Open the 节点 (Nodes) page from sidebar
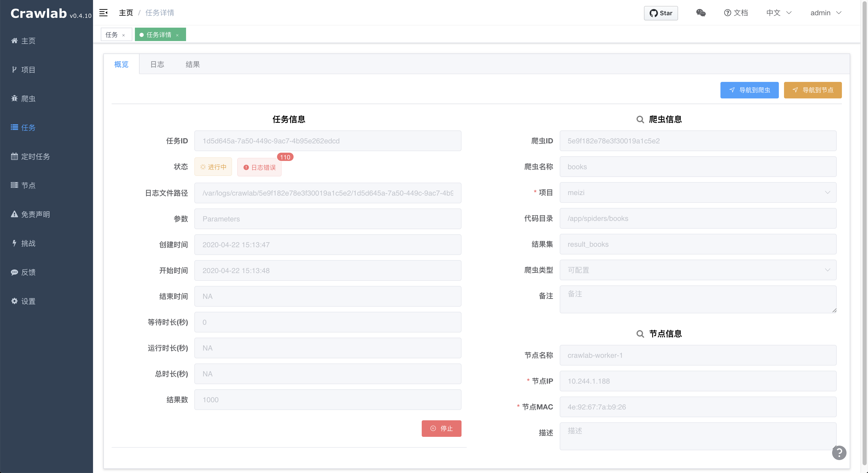Screen dimensions: 868x473 (x=29, y=185)
